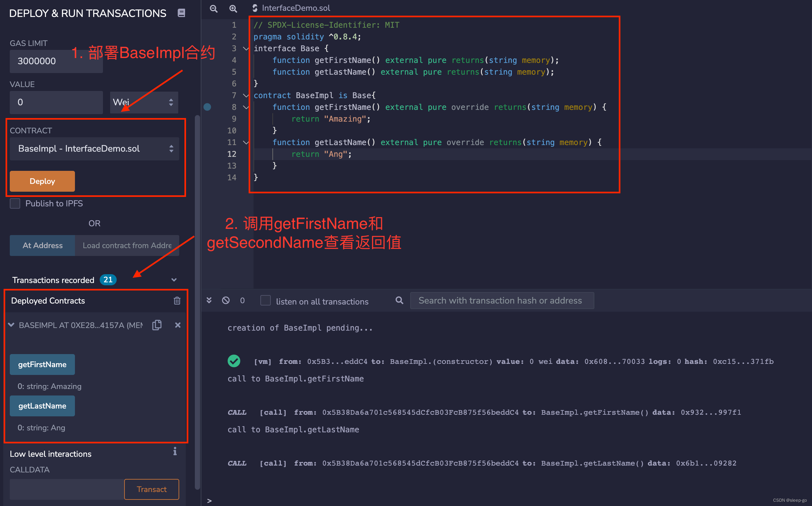Delete all deployed contracts with trash icon
Viewport: 812px width, 506px height.
[177, 301]
